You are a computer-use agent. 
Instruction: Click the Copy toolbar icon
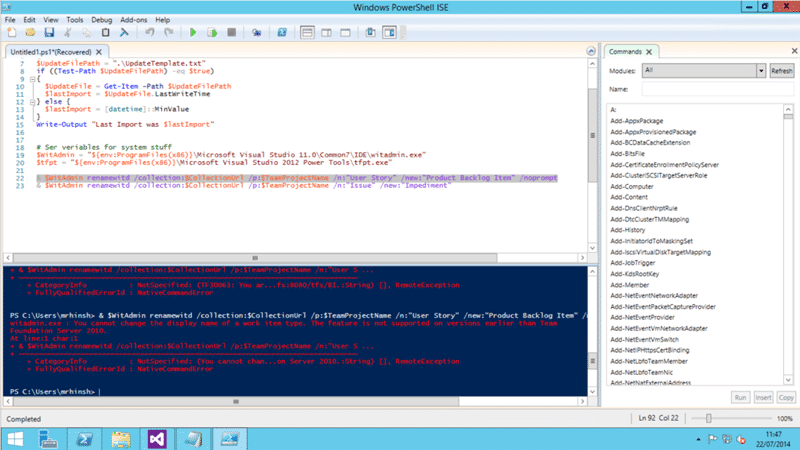click(x=86, y=33)
